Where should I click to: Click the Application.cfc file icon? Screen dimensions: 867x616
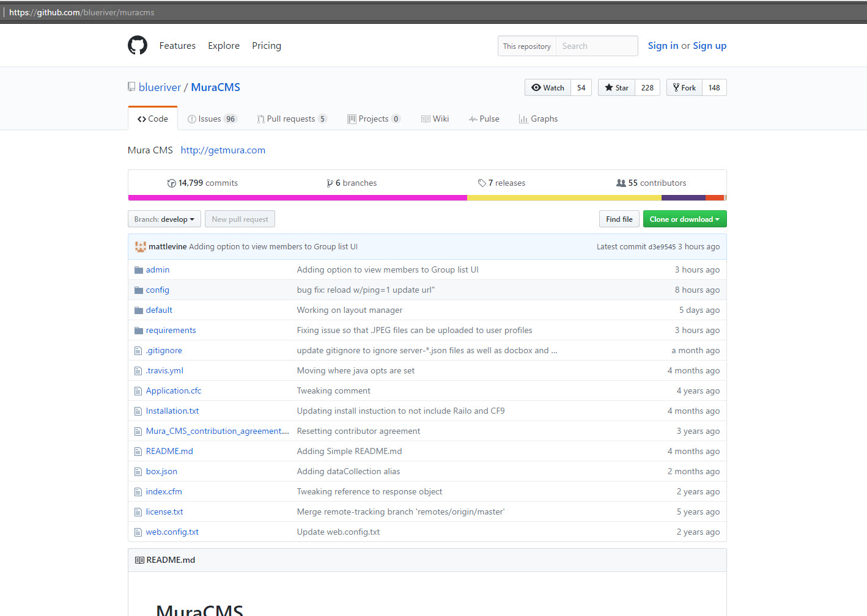click(x=138, y=391)
